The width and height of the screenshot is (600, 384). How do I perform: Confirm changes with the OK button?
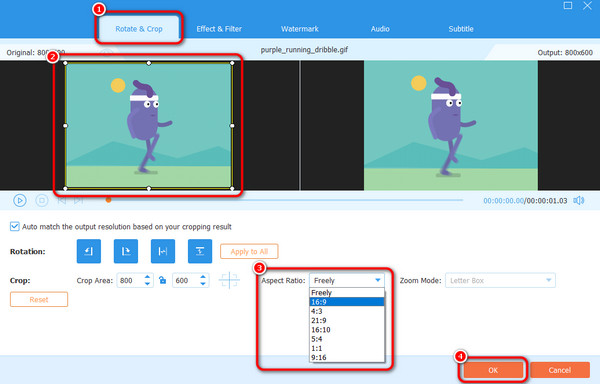[x=493, y=370]
